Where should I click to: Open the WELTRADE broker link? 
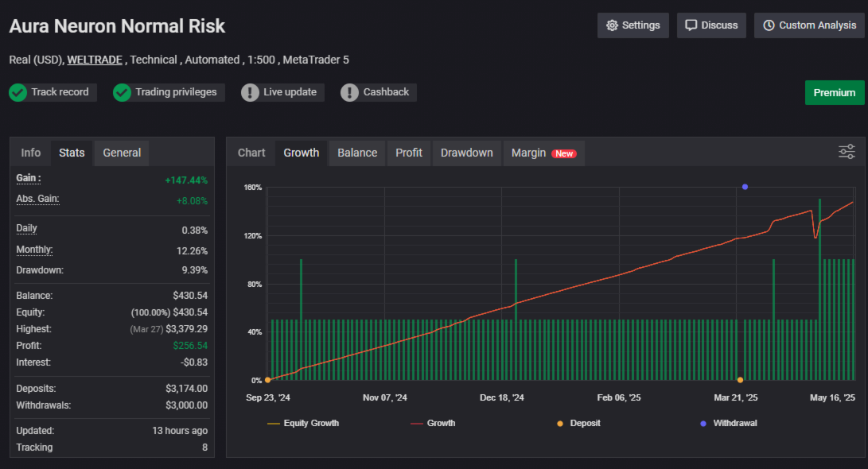95,60
